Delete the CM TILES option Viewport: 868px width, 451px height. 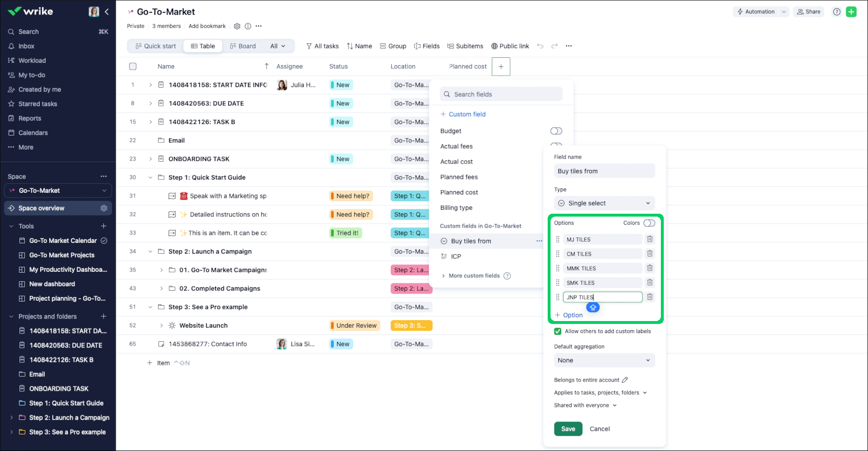(650, 254)
